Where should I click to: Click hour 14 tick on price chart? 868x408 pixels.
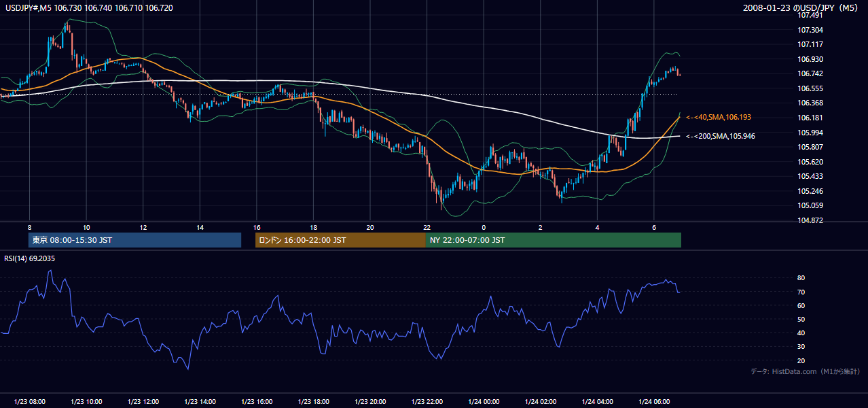pos(200,227)
